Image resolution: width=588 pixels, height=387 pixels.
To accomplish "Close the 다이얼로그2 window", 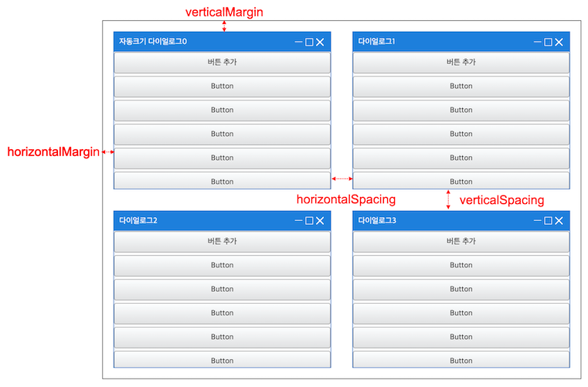I will point(320,221).
